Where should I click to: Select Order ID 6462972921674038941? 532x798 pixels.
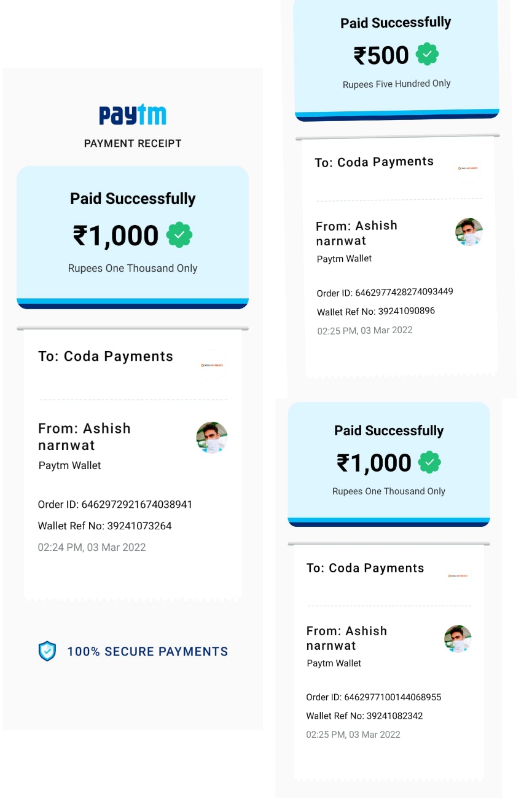click(115, 505)
